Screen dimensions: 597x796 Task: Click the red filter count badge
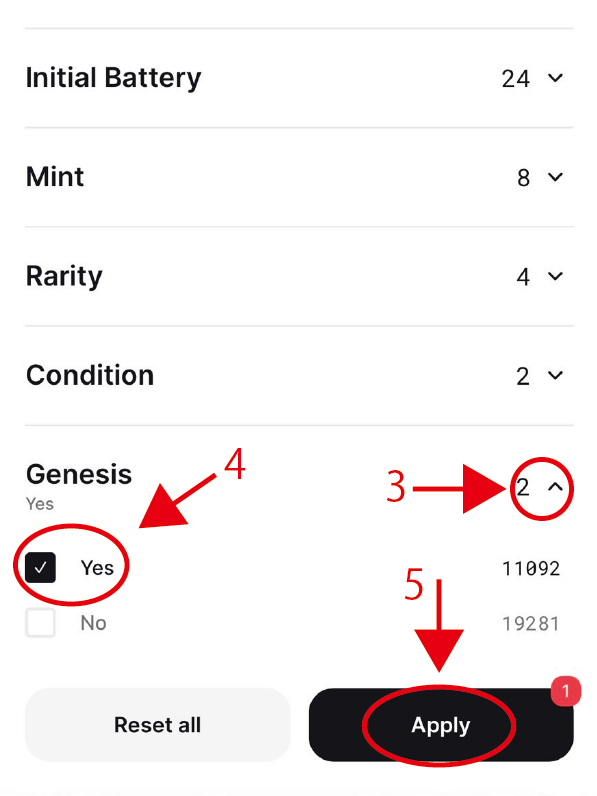coord(566,691)
